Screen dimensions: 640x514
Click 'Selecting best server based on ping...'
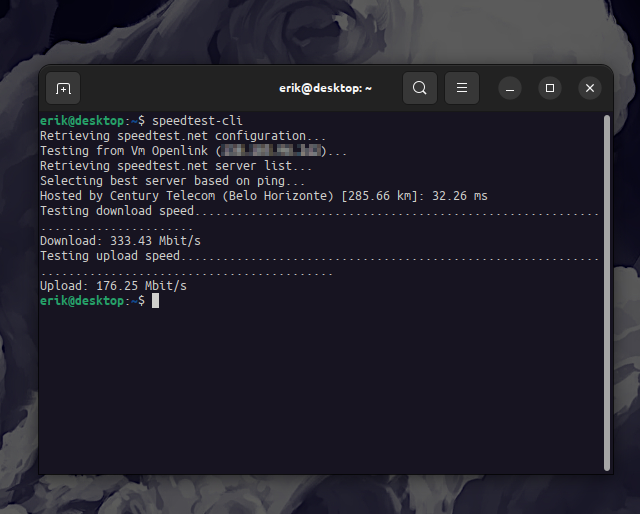coord(172,181)
